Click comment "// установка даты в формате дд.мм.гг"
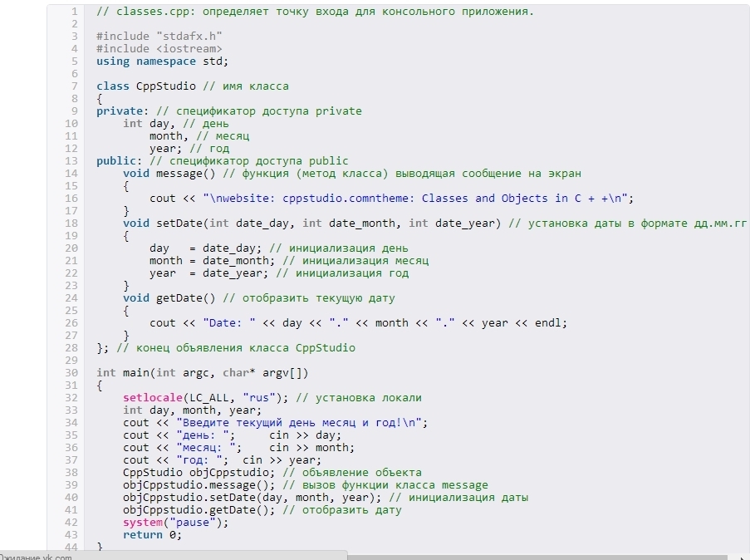Image resolution: width=750 pixels, height=560 pixels. coord(628,223)
